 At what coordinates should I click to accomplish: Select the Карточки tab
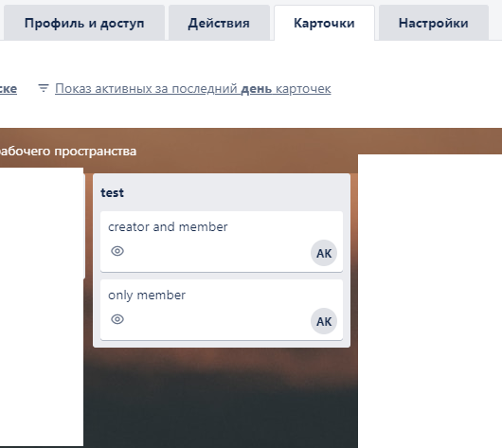[324, 23]
